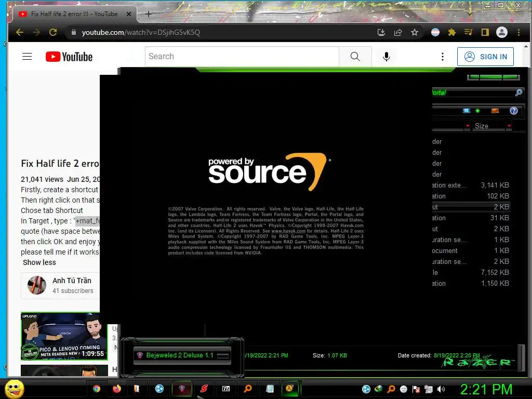This screenshot has width=532, height=399.
Task: Select the file row sized 3,141 KB
Action: (x=471, y=185)
